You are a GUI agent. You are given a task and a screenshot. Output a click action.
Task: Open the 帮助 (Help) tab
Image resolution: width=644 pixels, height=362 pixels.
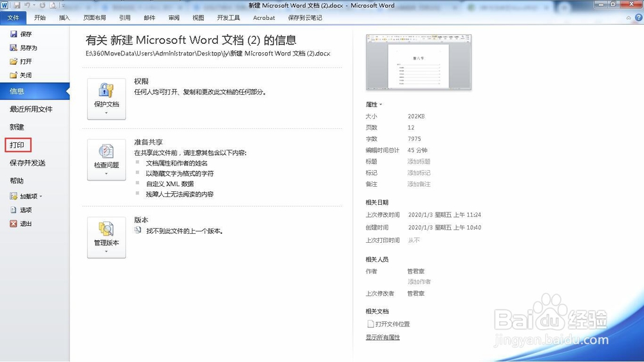point(17,181)
